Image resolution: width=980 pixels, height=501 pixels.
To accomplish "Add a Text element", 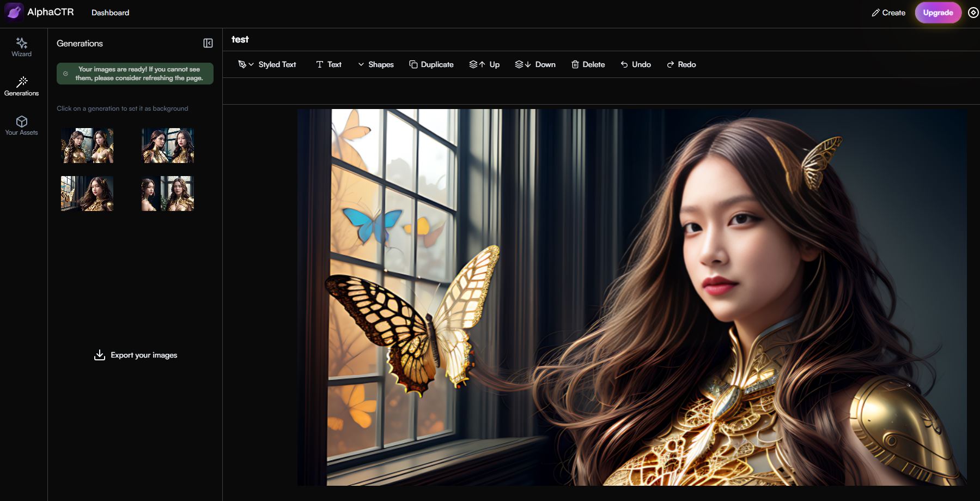I will click(x=329, y=64).
